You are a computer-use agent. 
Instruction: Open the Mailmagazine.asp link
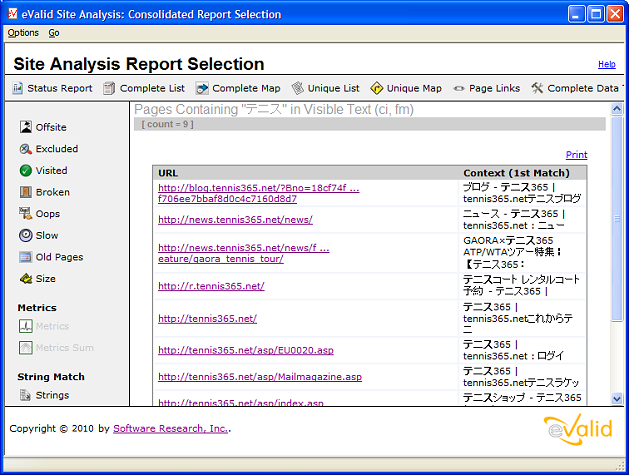click(x=260, y=377)
